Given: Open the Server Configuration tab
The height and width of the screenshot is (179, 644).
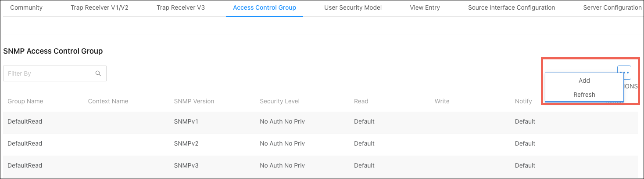Looking at the screenshot, I should (x=612, y=7).
